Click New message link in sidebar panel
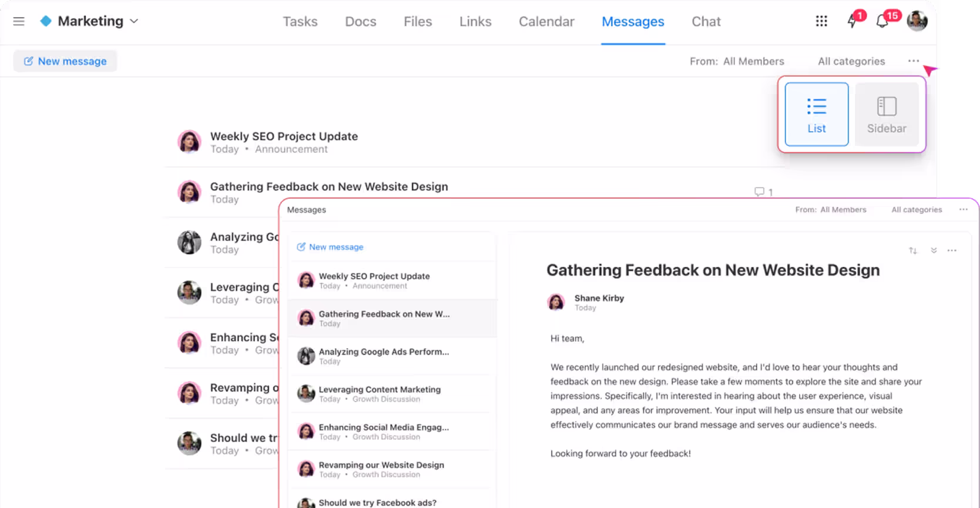 [330, 247]
